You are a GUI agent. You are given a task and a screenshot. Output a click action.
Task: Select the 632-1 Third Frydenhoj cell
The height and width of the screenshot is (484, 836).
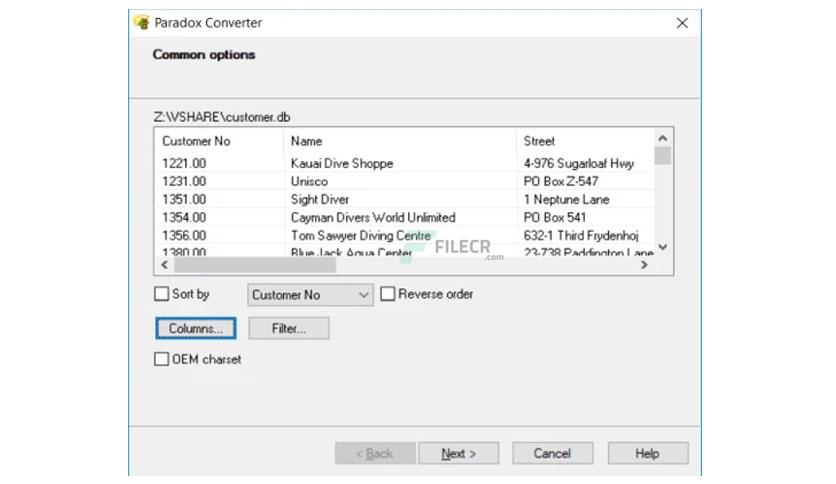point(585,235)
